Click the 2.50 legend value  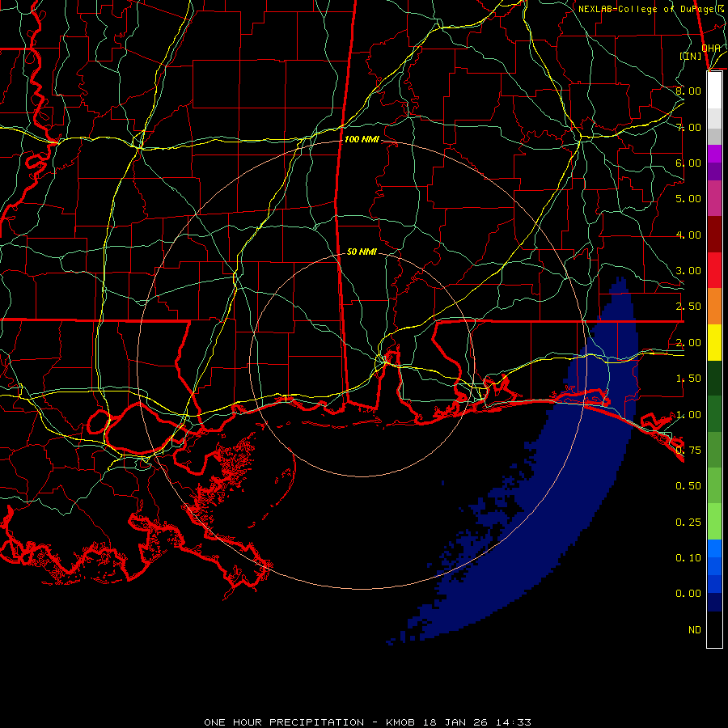tap(688, 307)
